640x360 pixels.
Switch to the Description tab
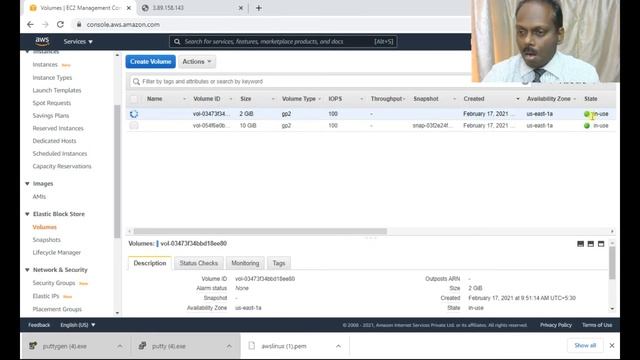pyautogui.click(x=150, y=263)
